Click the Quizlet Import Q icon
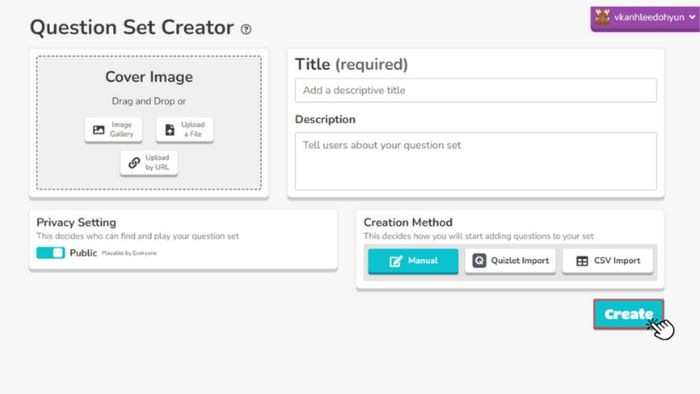Image resolution: width=700 pixels, height=394 pixels. (x=479, y=261)
